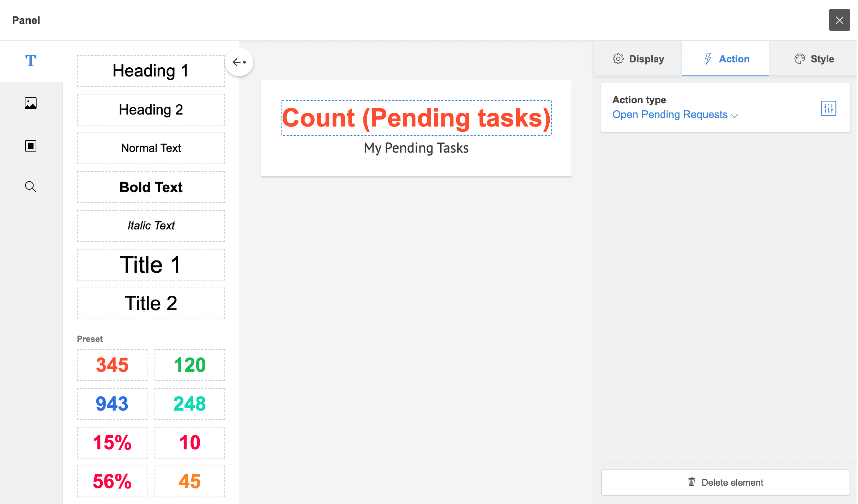Pick the blue 943 preset
Image resolution: width=858 pixels, height=504 pixels.
pos(112,404)
